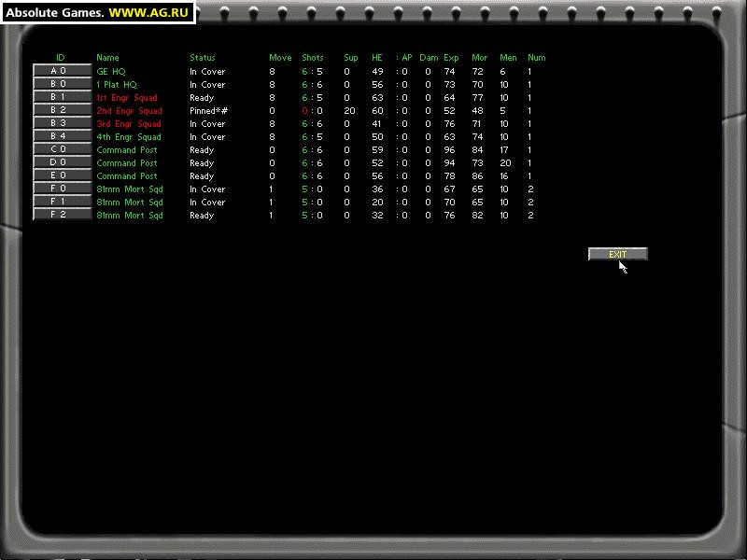The height and width of the screenshot is (560, 747).
Task: Select 81mm Mort Sqd in row F 0
Action: (x=130, y=189)
